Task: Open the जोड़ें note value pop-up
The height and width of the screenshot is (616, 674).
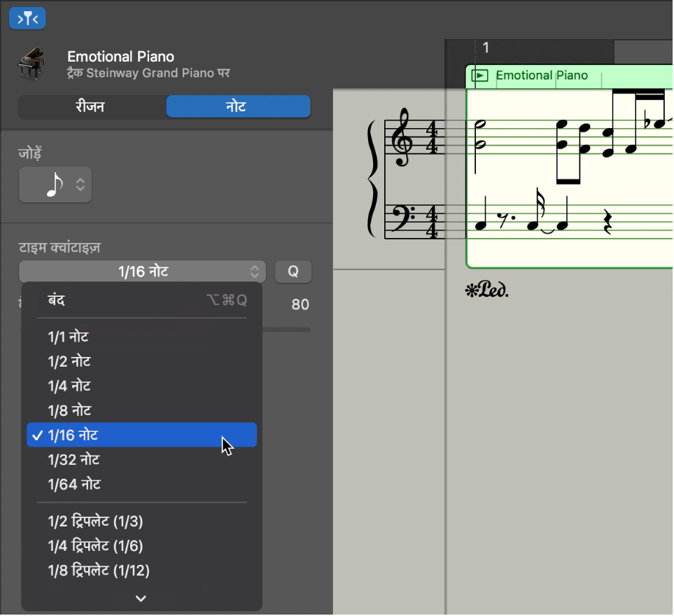Action: click(x=55, y=184)
